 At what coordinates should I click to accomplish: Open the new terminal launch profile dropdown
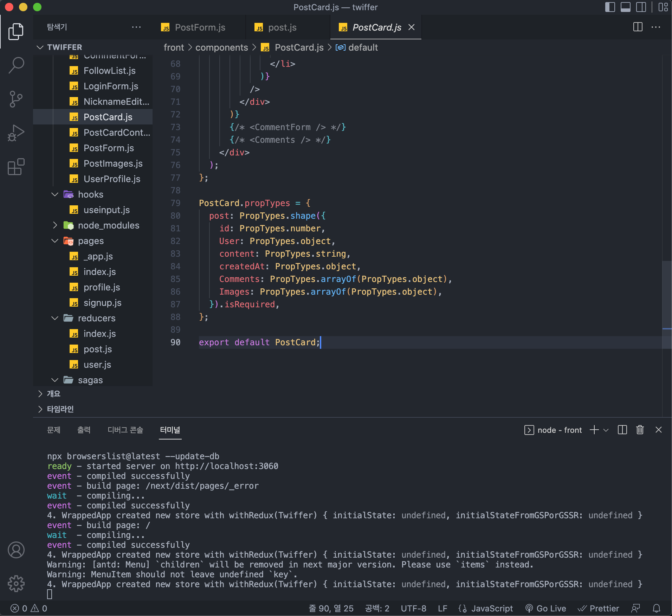(x=606, y=430)
